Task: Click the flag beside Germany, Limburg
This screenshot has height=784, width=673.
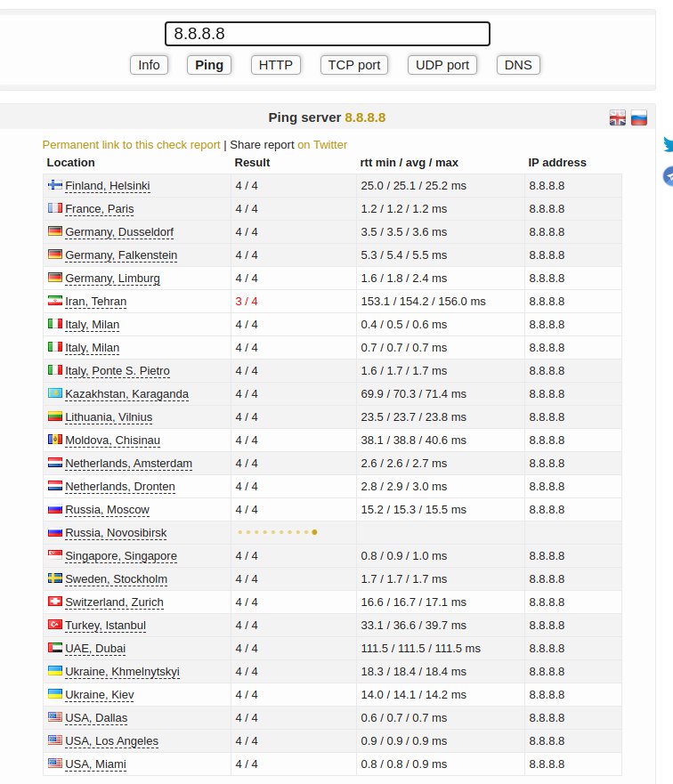Action: click(x=55, y=278)
